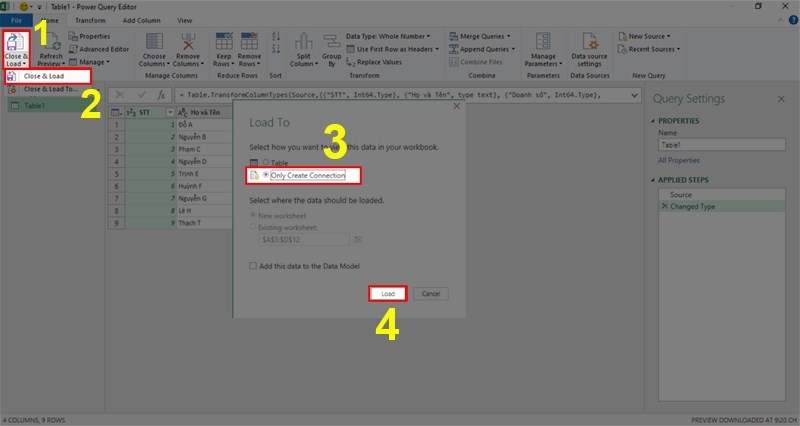Open the quick access toolbar dropdown

pos(39,7)
